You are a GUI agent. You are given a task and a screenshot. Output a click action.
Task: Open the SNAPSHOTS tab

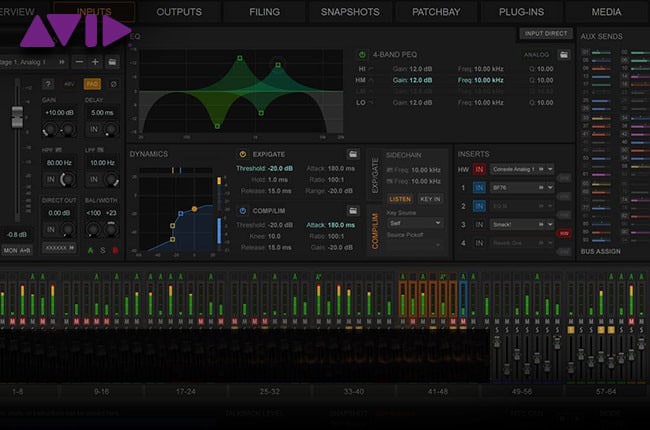click(350, 12)
